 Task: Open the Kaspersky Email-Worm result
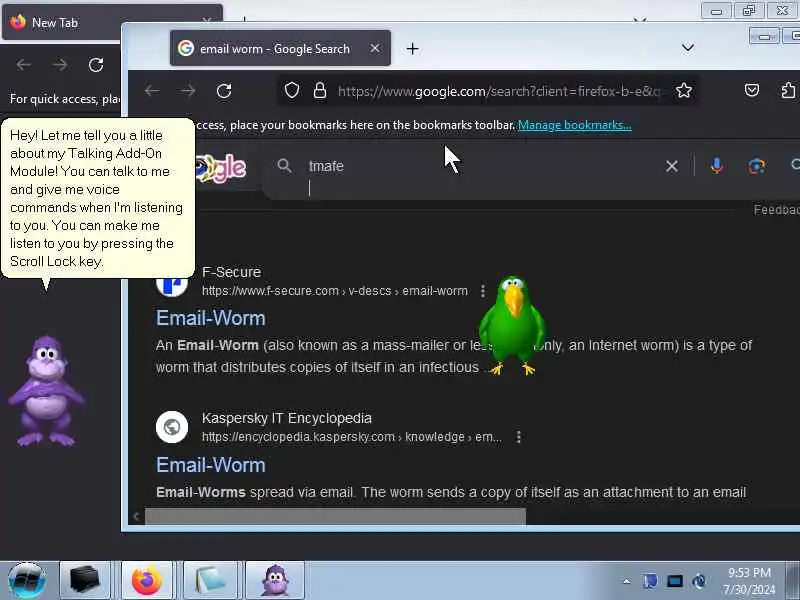point(211,465)
